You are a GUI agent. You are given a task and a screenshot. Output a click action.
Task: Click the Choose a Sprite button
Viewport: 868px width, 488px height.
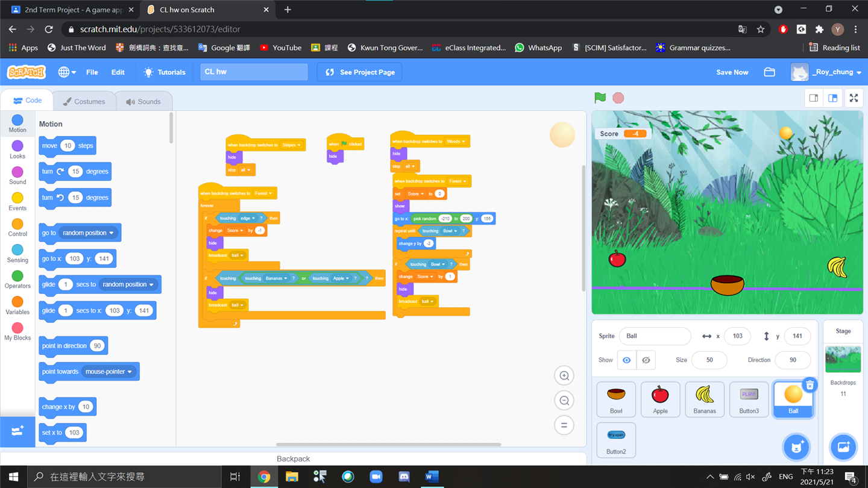pos(796,447)
